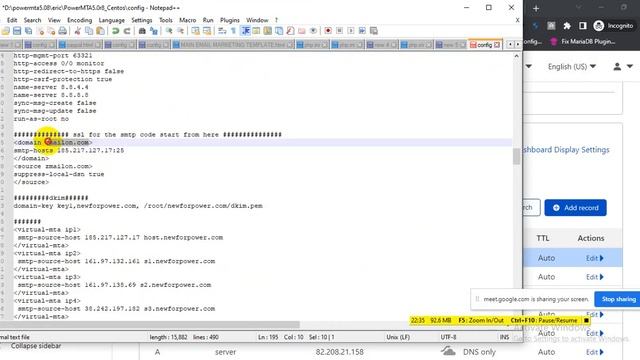
Task: Open the English (US) language dropdown
Action: [x=571, y=67]
